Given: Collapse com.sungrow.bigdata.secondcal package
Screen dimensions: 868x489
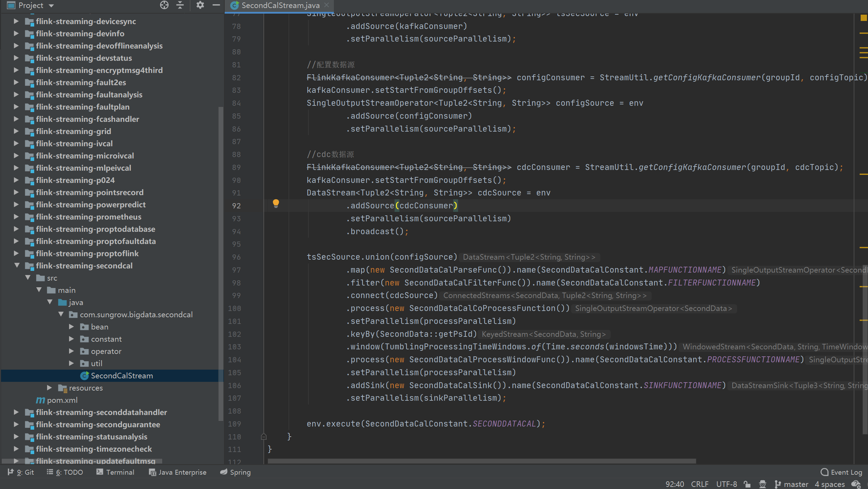Looking at the screenshot, I should click(x=61, y=314).
